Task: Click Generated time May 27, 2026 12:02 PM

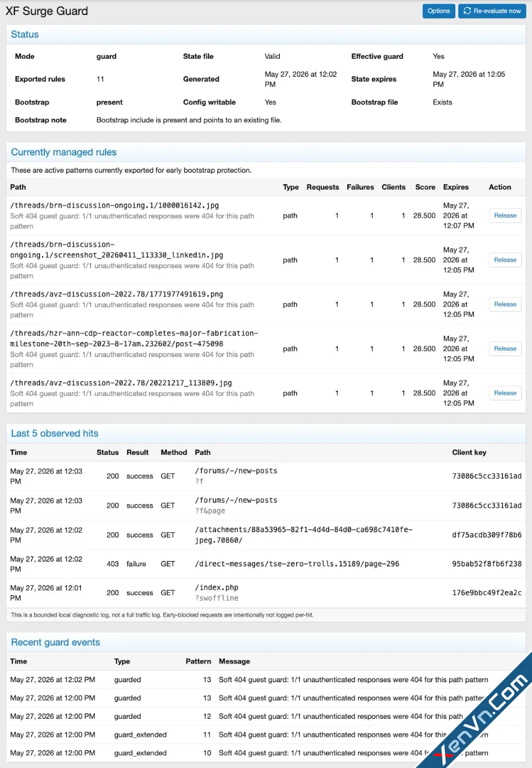Action: [x=300, y=79]
